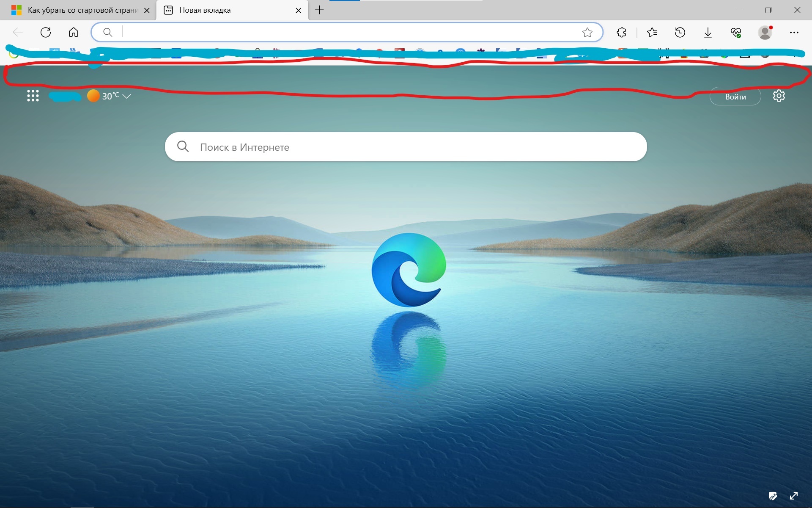Click into the browser address bar
Viewport: 812px width, 508px height.
coord(347,32)
